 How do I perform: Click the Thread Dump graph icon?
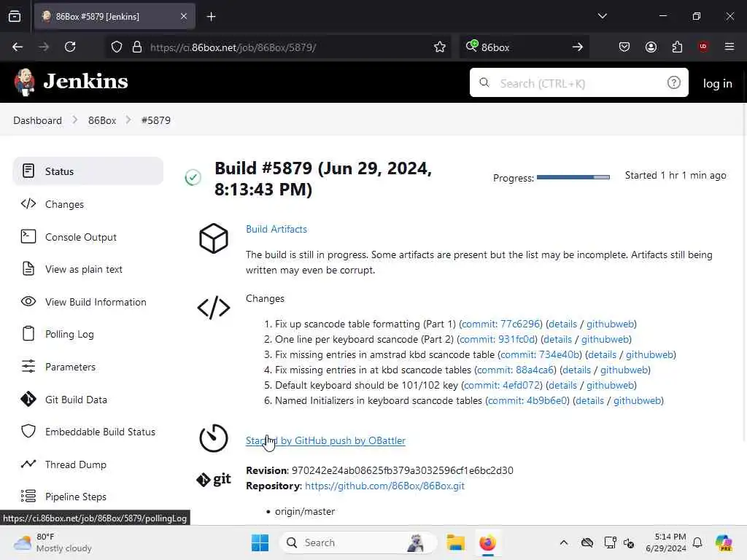click(x=28, y=464)
